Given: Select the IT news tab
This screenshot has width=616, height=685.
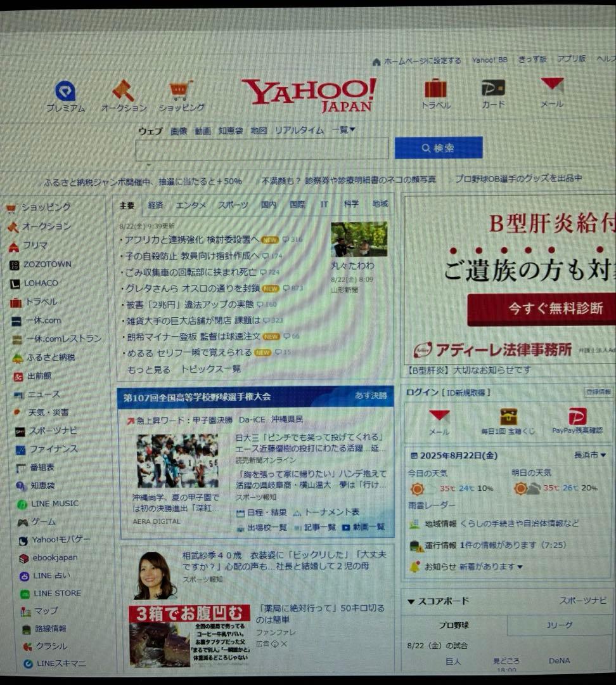Looking at the screenshot, I should pyautogui.click(x=324, y=204).
